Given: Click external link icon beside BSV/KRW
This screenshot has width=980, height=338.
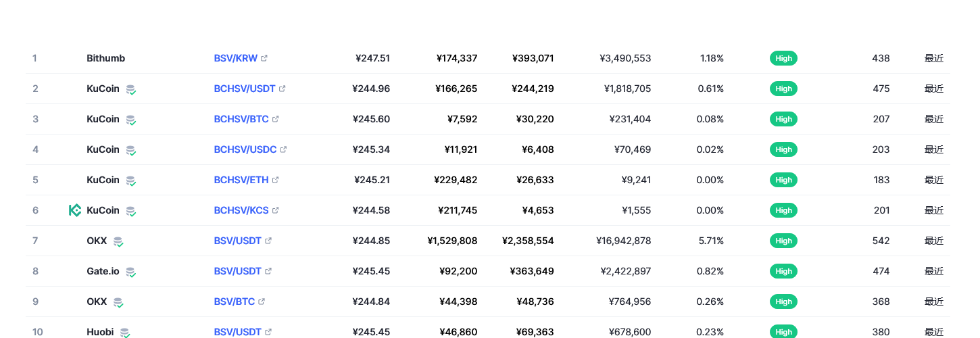Looking at the screenshot, I should tap(264, 58).
